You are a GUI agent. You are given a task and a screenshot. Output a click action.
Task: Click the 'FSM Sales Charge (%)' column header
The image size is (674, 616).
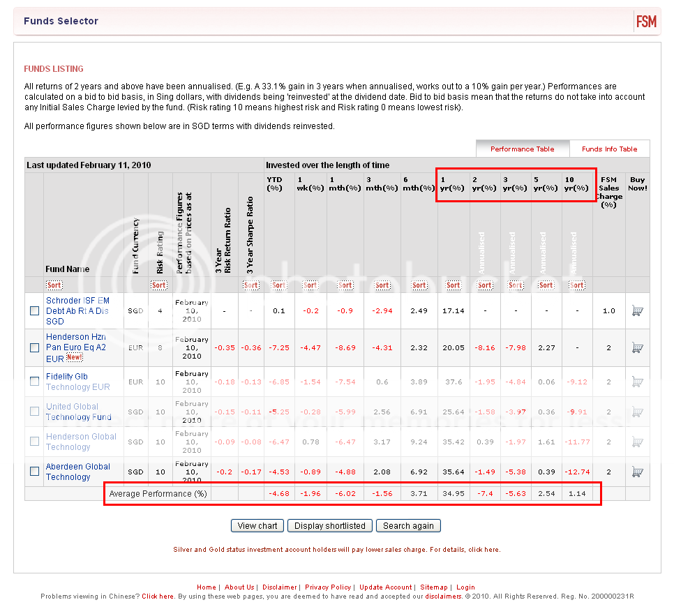pyautogui.click(x=609, y=192)
